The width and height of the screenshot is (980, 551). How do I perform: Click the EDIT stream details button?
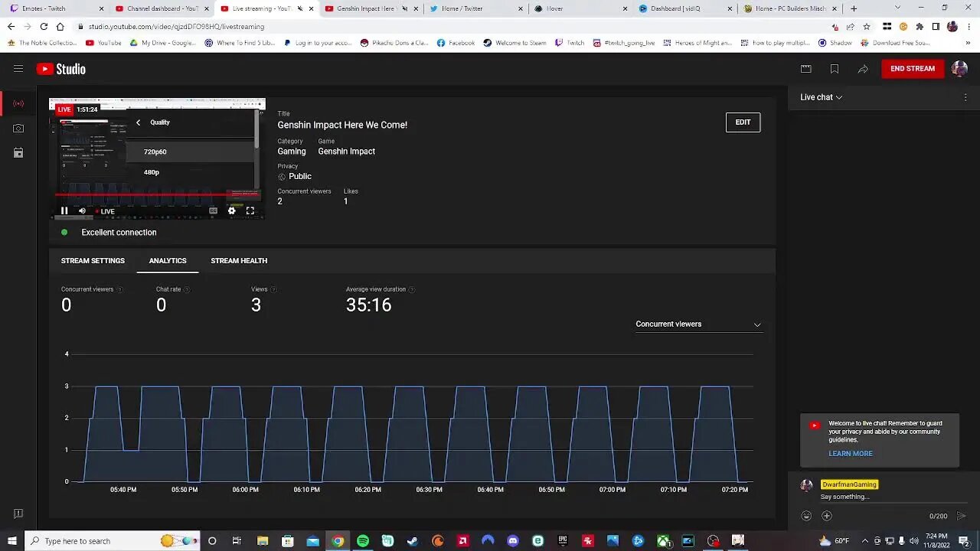743,122
